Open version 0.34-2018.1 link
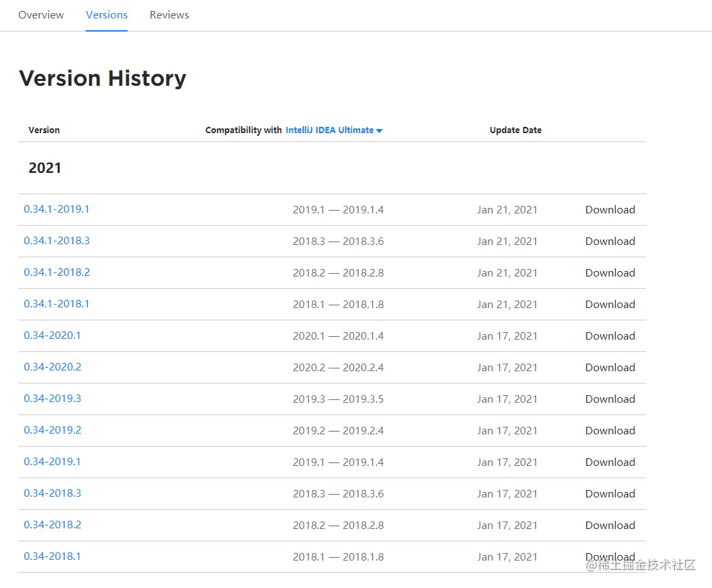Image resolution: width=712 pixels, height=588 pixels. (x=52, y=556)
